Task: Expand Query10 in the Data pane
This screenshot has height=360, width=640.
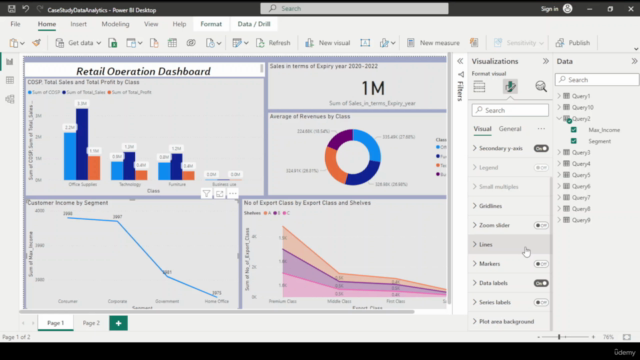Action: pos(559,107)
